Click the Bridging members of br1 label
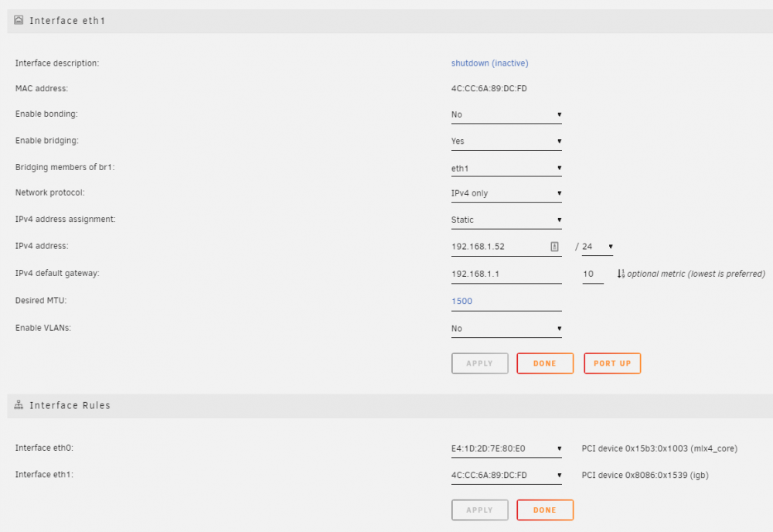The height and width of the screenshot is (532, 773). click(x=65, y=167)
